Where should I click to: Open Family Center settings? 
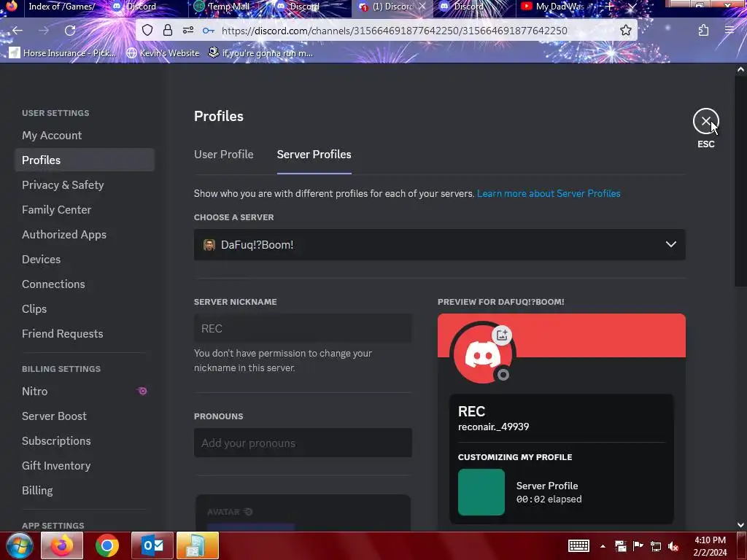[56, 209]
